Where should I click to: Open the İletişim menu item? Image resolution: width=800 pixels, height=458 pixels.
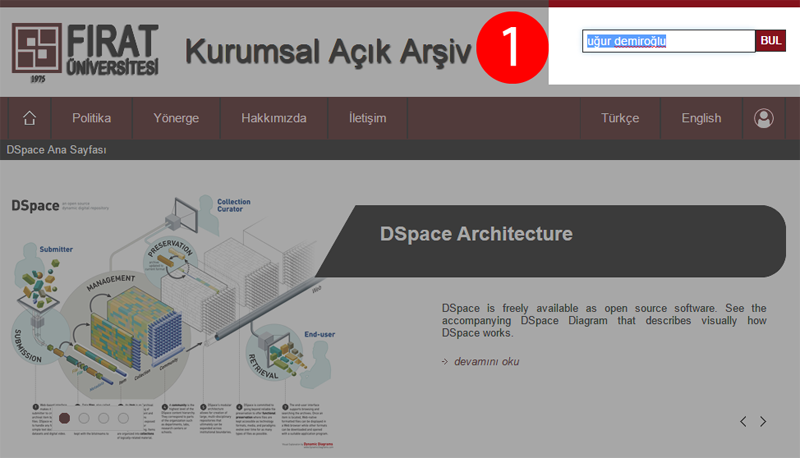pos(367,118)
